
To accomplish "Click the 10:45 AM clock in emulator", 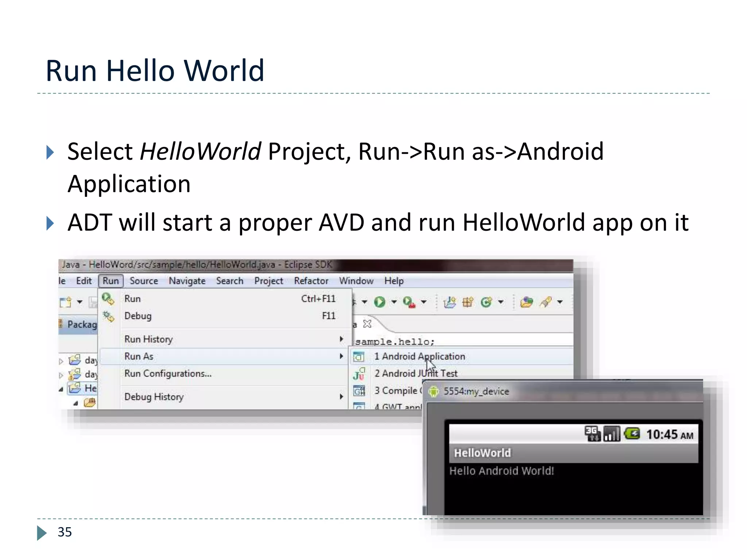I will point(670,435).
